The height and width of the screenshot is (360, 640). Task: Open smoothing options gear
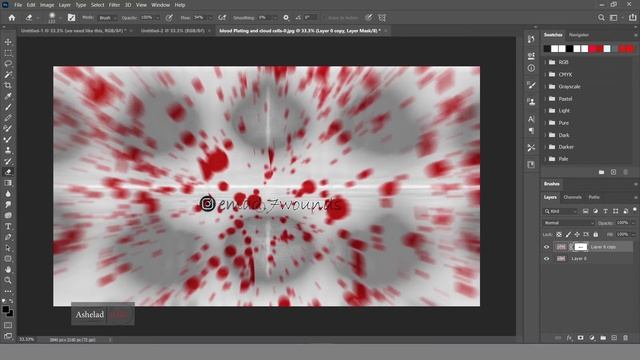point(286,18)
